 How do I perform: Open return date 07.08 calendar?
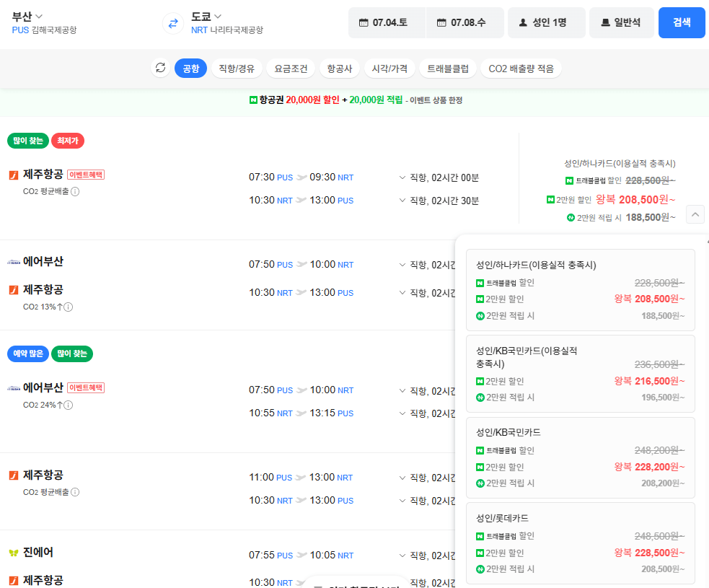(x=464, y=22)
